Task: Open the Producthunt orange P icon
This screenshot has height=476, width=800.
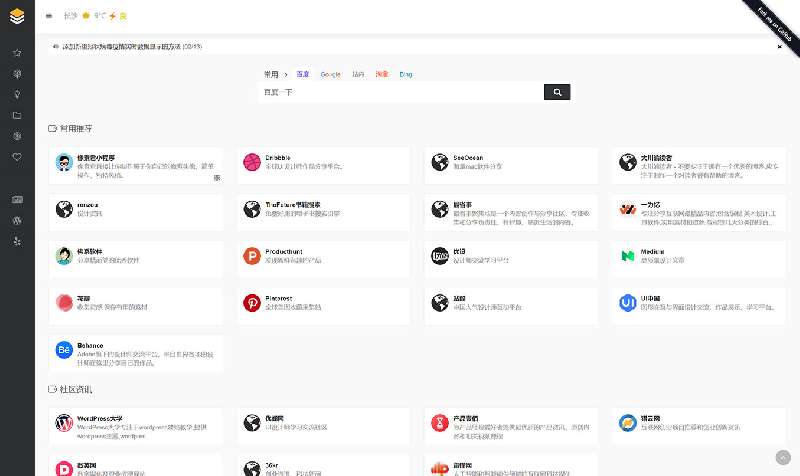Action: pos(252,256)
